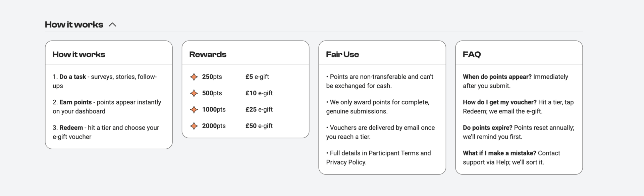Click the Do points expire question

tap(488, 128)
